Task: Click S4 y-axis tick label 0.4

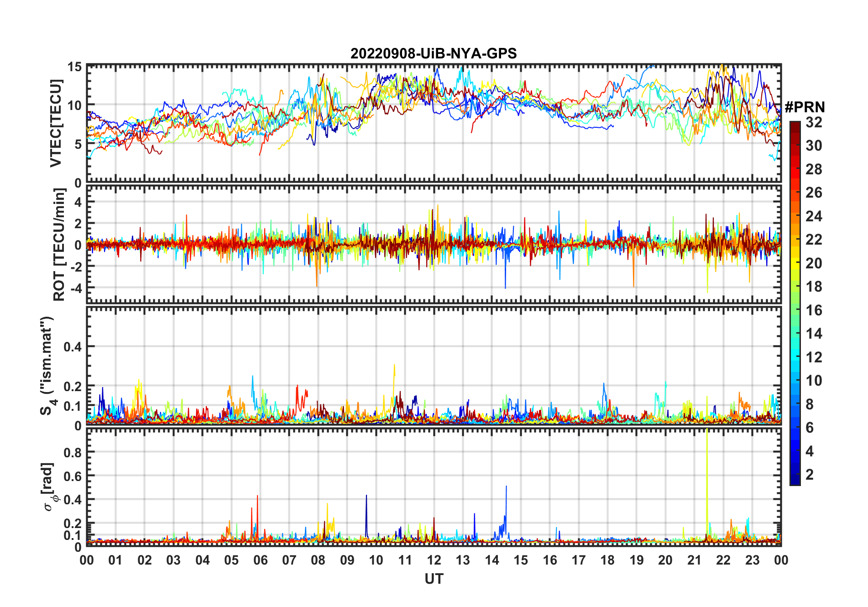Action: click(x=73, y=347)
